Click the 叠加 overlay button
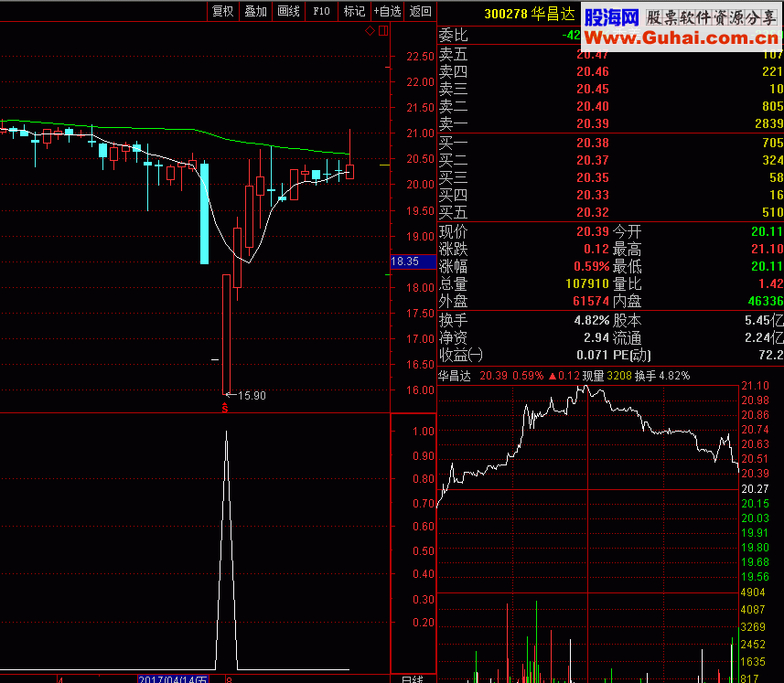 (255, 11)
